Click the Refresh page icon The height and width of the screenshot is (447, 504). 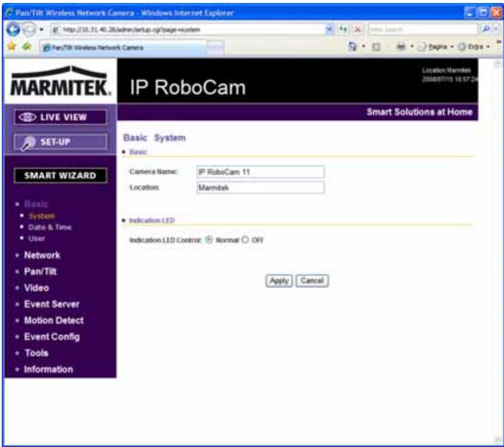pos(344,30)
